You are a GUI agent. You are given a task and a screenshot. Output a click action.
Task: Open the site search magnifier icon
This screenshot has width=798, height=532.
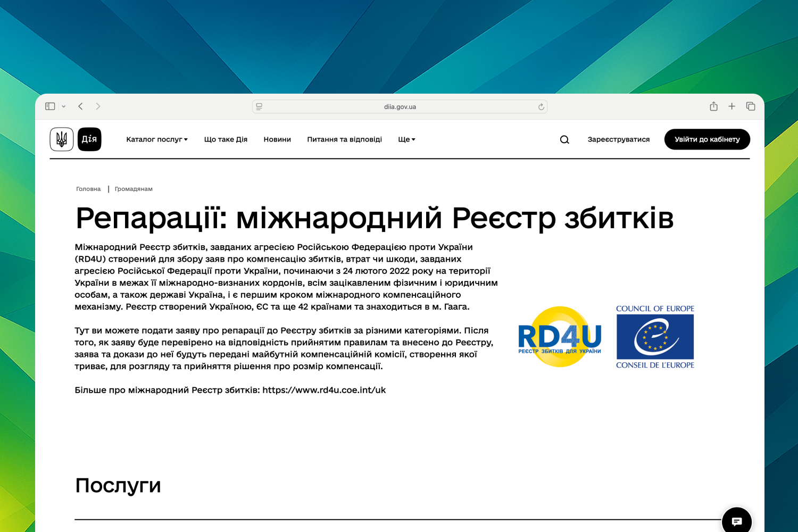(x=564, y=139)
